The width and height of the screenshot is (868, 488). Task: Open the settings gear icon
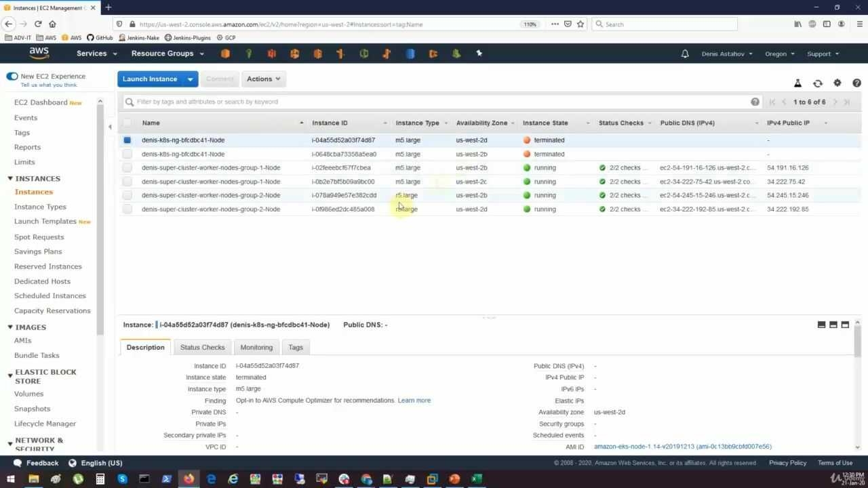pyautogui.click(x=837, y=83)
